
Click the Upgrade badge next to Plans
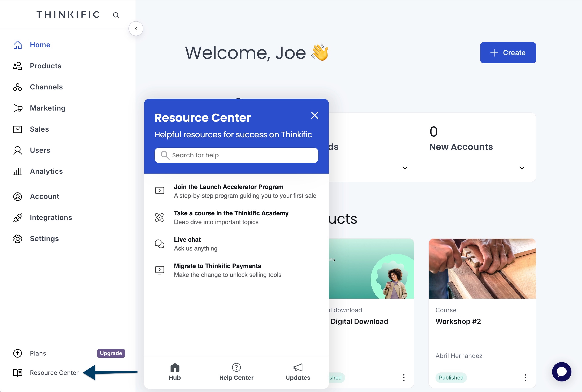[111, 353]
